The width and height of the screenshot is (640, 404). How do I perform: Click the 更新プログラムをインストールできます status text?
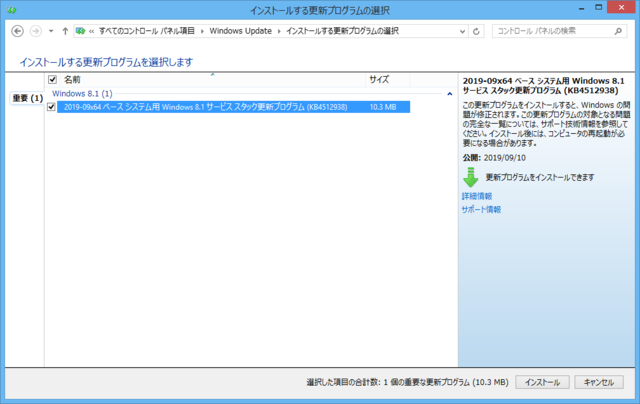pos(540,178)
